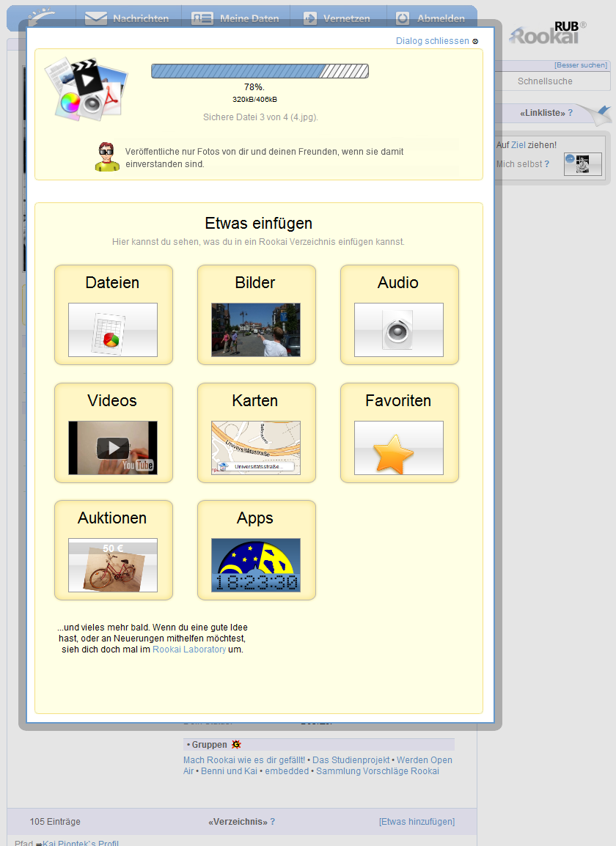Open the Auktionen bicycle tile
This screenshot has width=616, height=846.
pyautogui.click(x=113, y=565)
